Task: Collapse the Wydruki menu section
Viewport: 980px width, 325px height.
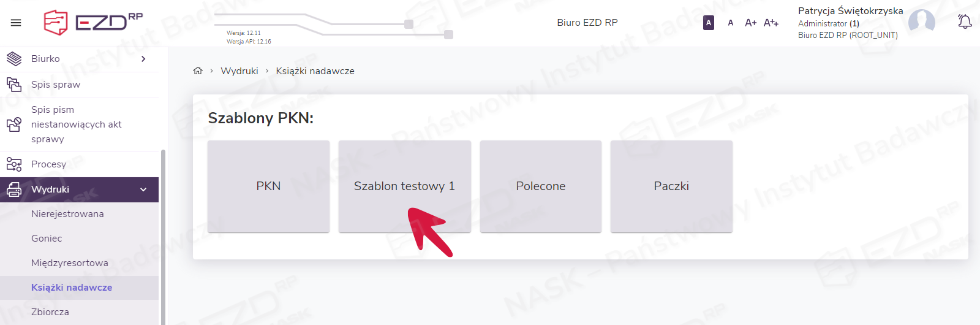Action: pyautogui.click(x=143, y=189)
